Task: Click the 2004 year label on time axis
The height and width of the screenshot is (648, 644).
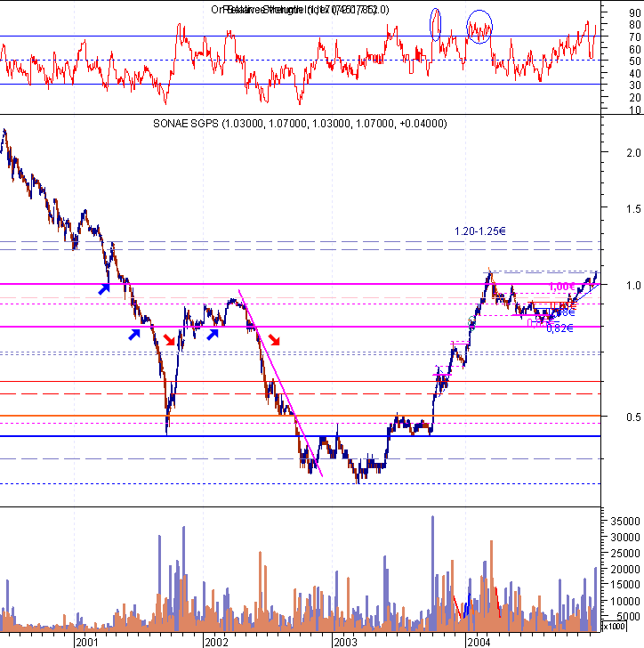Action: pos(479,642)
